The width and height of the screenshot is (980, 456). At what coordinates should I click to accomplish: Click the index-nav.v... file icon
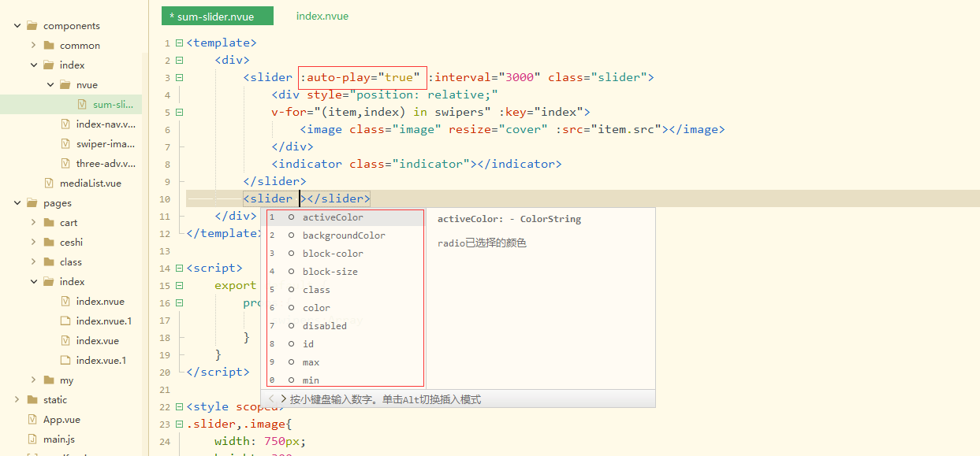(x=65, y=124)
